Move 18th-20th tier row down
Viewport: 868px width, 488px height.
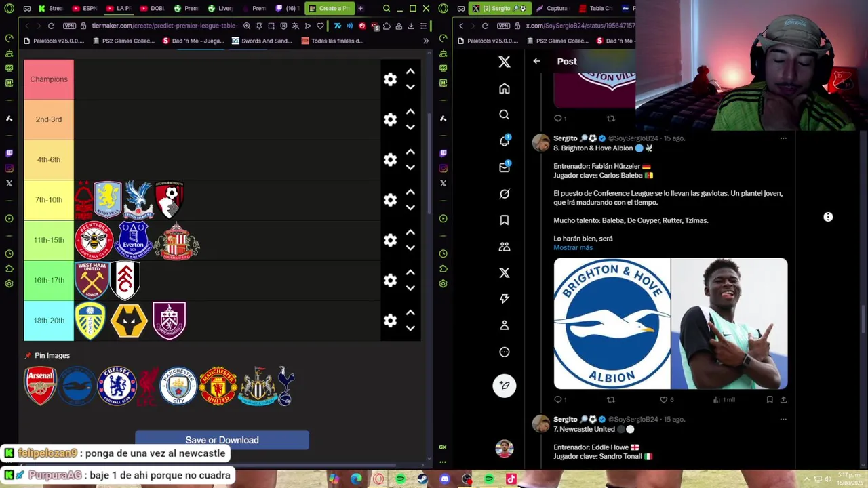(410, 329)
